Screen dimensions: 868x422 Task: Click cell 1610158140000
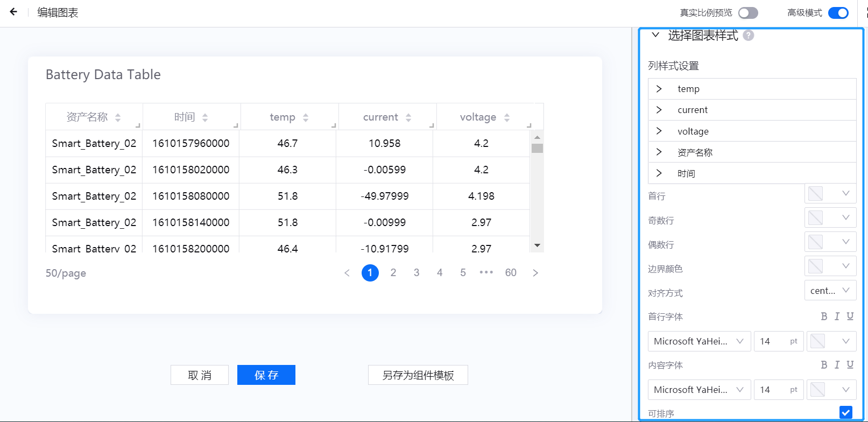tap(191, 223)
